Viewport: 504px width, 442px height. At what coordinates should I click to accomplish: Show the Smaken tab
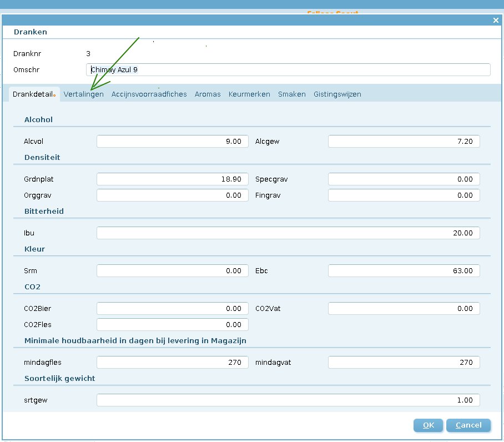(292, 94)
